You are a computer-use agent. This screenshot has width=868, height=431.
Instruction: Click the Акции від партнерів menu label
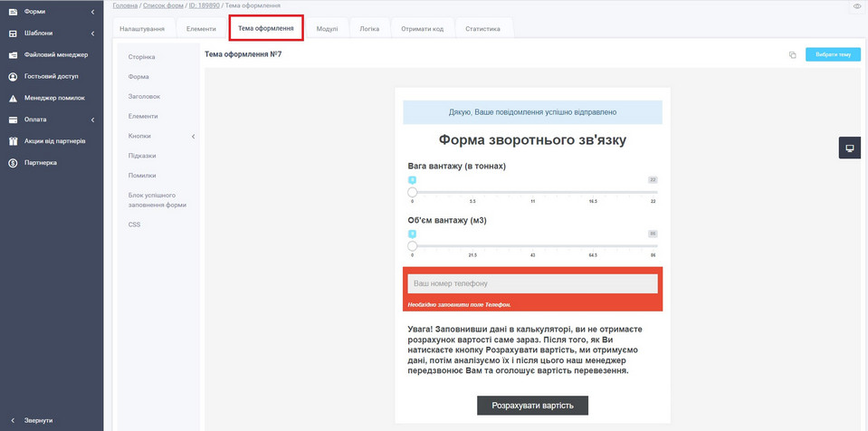click(55, 141)
